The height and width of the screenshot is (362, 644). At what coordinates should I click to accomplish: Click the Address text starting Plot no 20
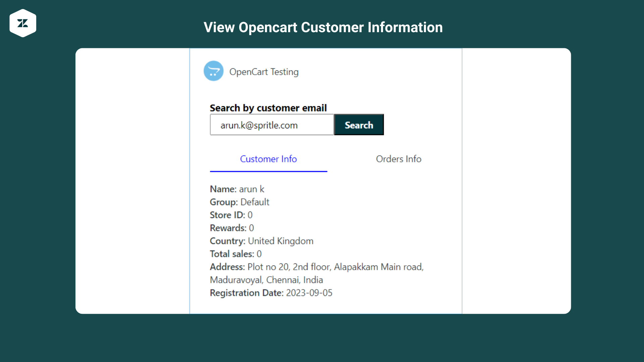[317, 274]
